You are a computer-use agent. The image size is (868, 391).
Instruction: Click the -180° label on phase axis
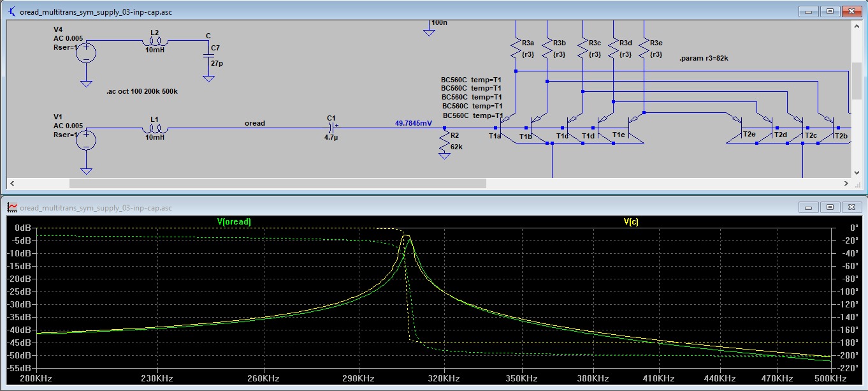(x=848, y=343)
